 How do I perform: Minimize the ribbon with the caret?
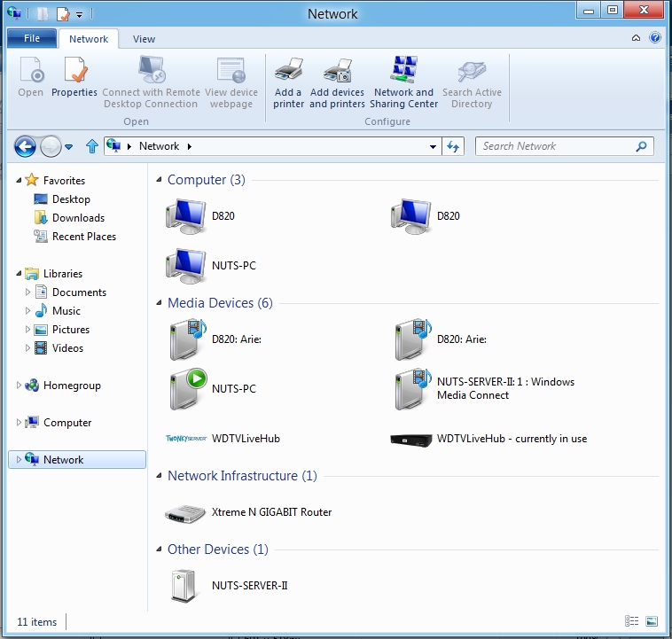coord(636,38)
